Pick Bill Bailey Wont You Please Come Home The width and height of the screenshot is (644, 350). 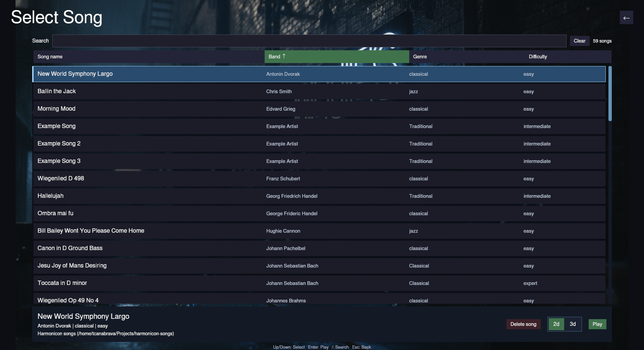319,231
